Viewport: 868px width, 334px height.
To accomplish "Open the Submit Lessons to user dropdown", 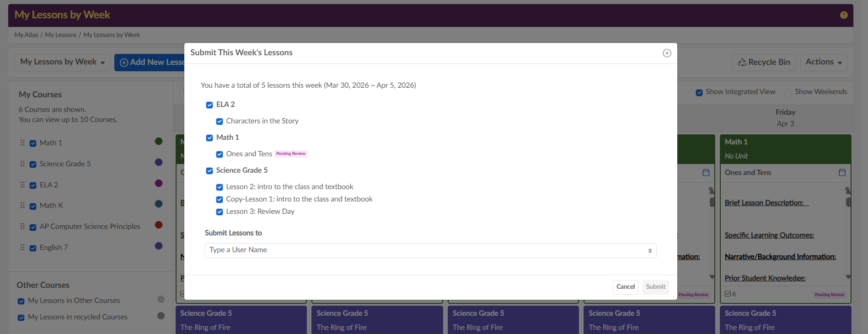I will coord(430,250).
